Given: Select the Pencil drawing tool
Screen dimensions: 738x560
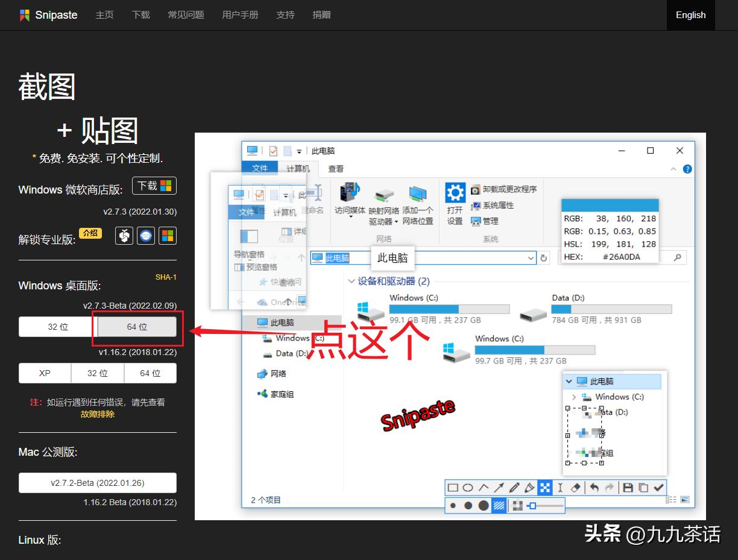Looking at the screenshot, I should click(515, 487).
